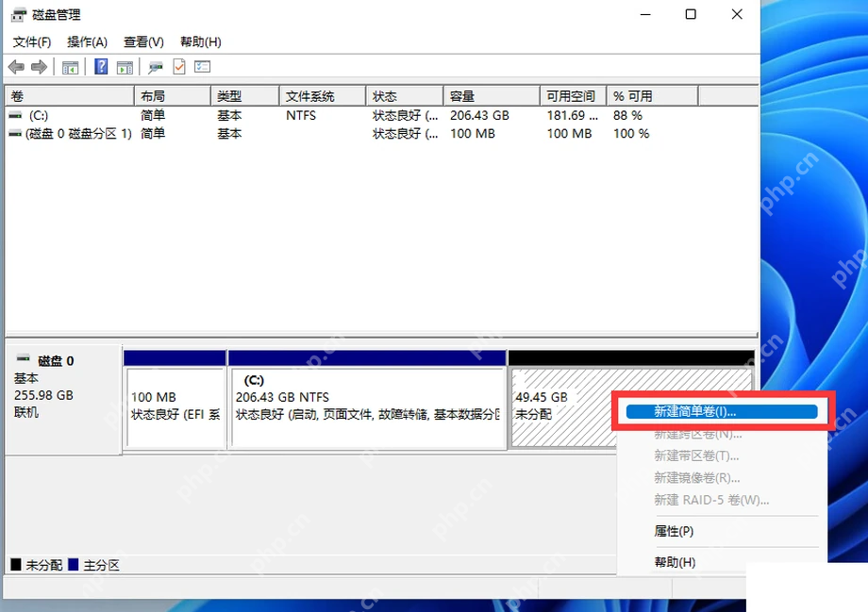Maximize the 磁盘管理 window
This screenshot has height=612, width=868.
point(691,14)
